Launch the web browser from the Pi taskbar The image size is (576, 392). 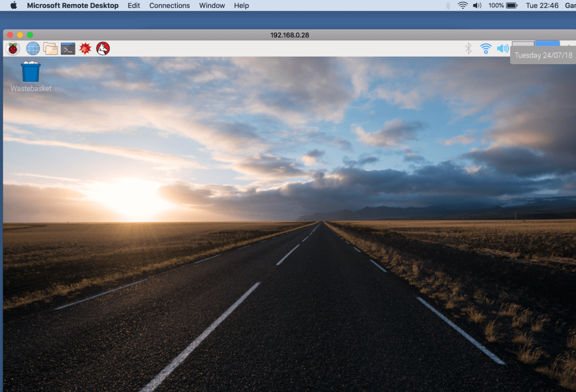click(32, 48)
